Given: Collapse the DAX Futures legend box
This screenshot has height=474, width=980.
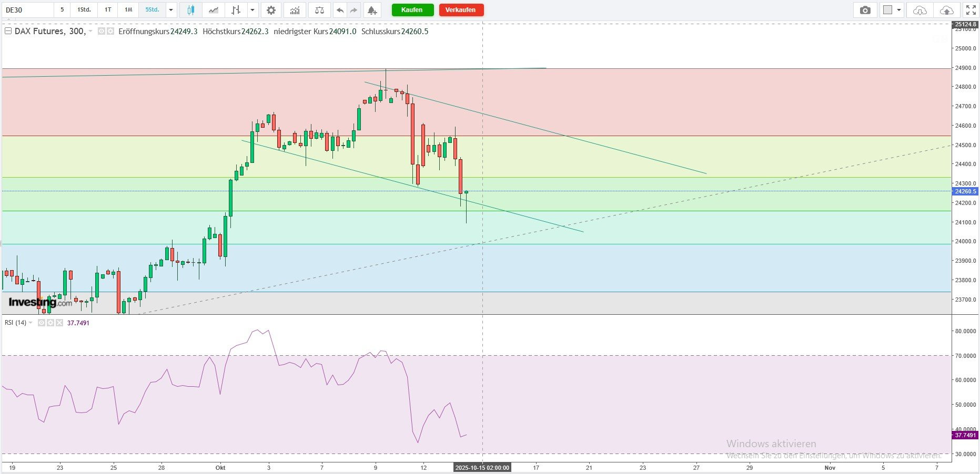Looking at the screenshot, I should pyautogui.click(x=8, y=32).
